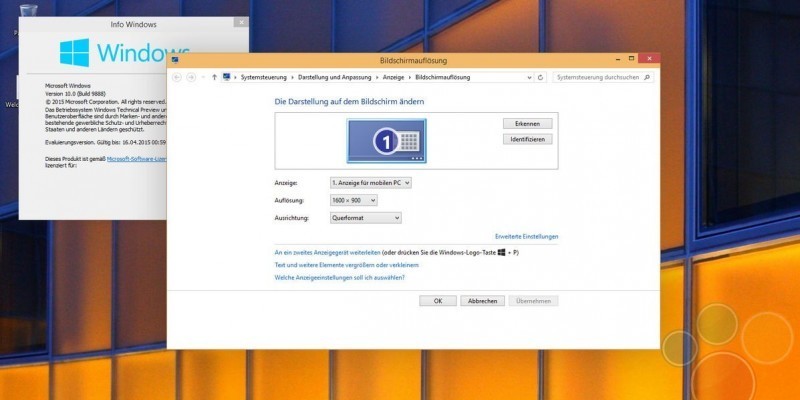The image size is (800, 400).
Task: Click the Version 10.0 (Build 9888) text
Action: pos(75,93)
